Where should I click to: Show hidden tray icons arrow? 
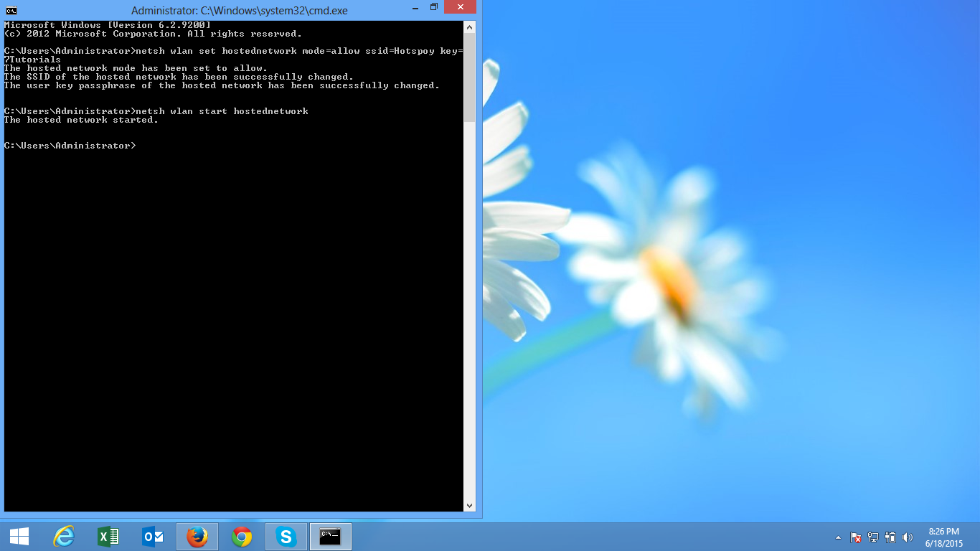[838, 537]
